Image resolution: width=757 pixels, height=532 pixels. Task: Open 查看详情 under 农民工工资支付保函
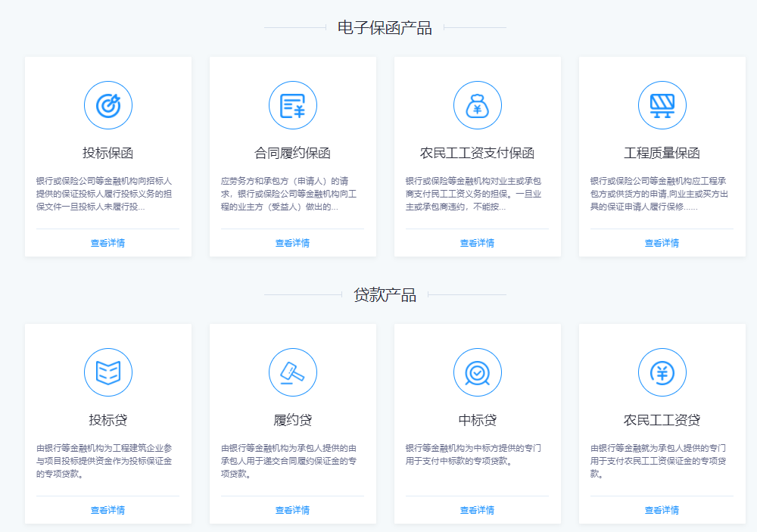(x=478, y=243)
